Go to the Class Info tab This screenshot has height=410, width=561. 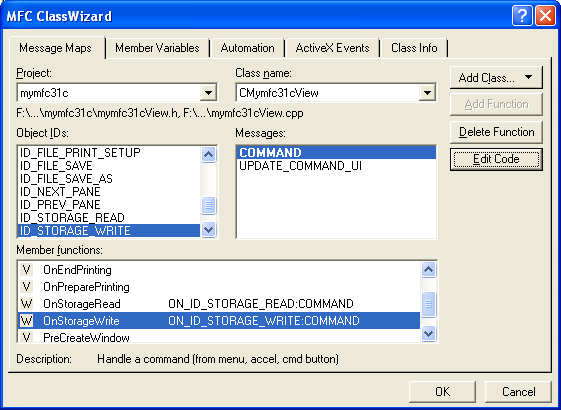(x=414, y=48)
